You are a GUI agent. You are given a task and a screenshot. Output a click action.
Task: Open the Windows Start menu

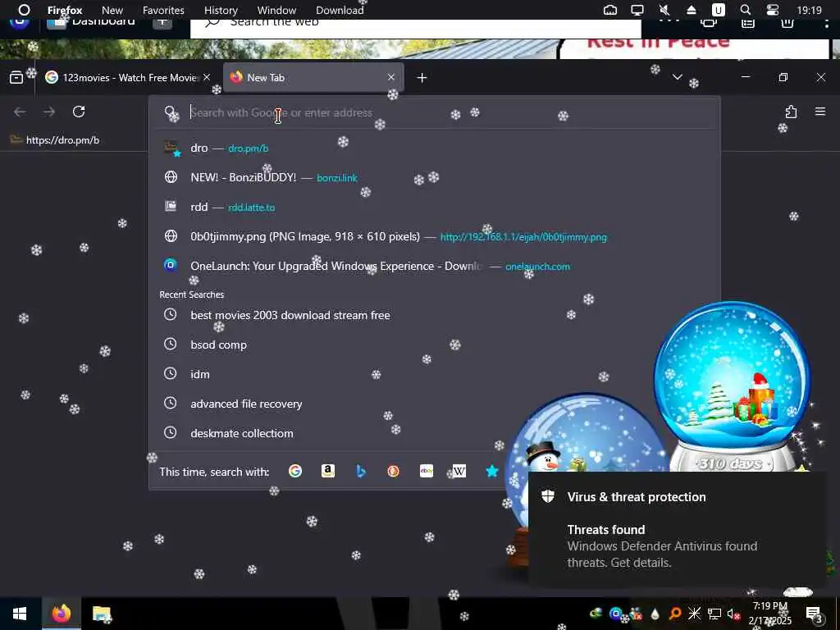point(20,614)
